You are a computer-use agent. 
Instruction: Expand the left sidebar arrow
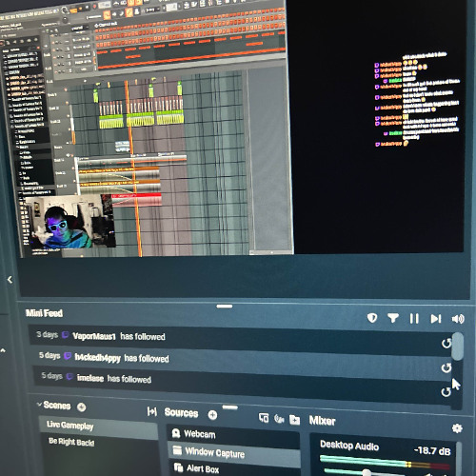click(10, 280)
